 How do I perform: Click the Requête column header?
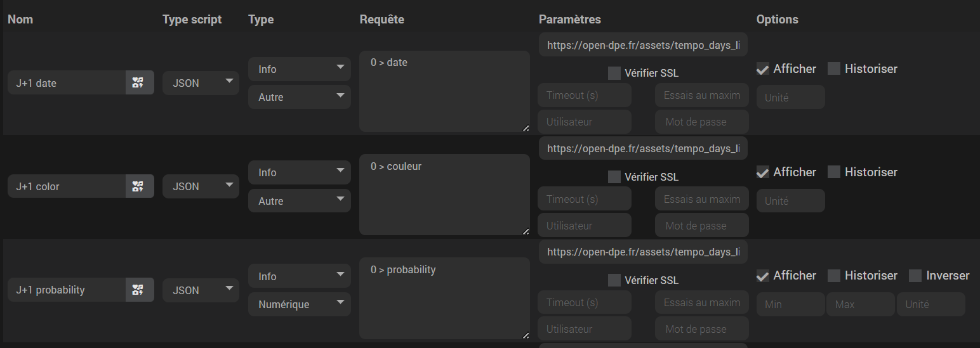coord(381,19)
